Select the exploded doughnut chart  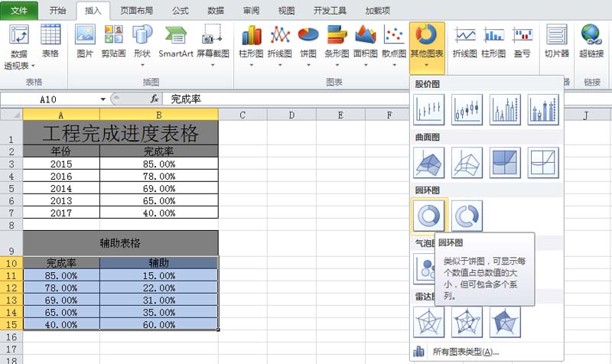click(467, 216)
